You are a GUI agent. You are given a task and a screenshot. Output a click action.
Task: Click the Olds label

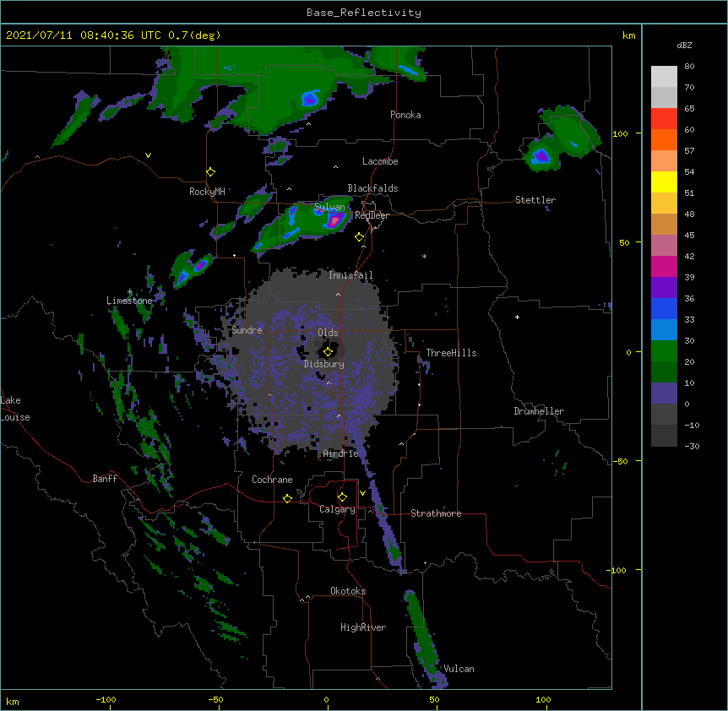328,333
